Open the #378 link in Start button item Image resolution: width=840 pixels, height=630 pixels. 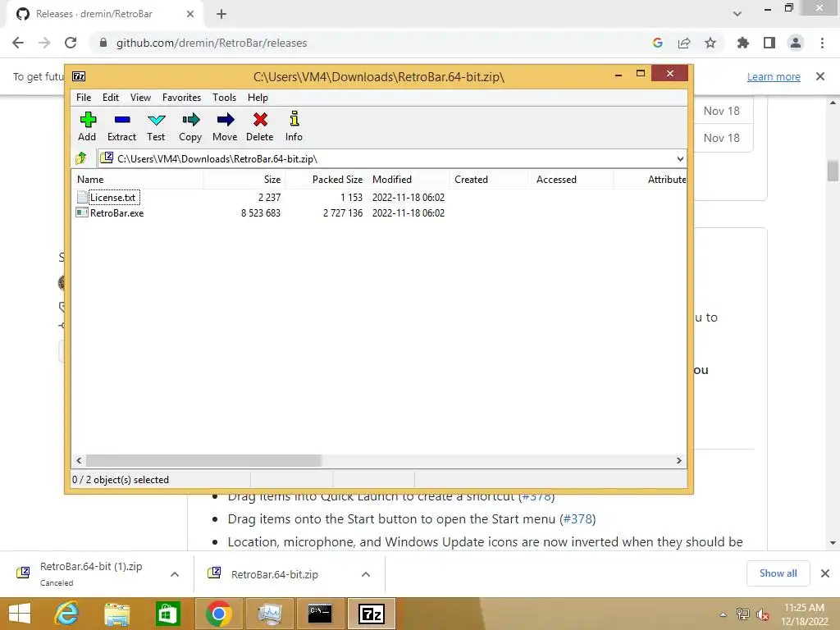(x=577, y=518)
